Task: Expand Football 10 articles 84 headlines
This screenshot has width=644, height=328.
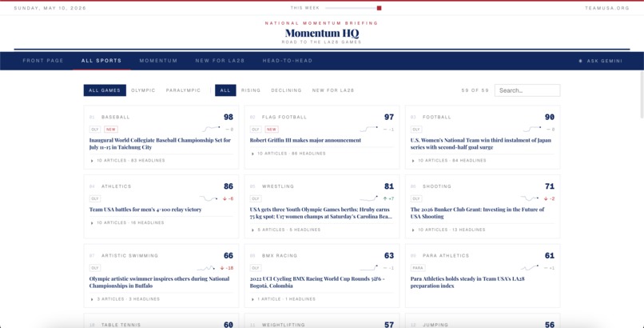Action: pos(449,161)
